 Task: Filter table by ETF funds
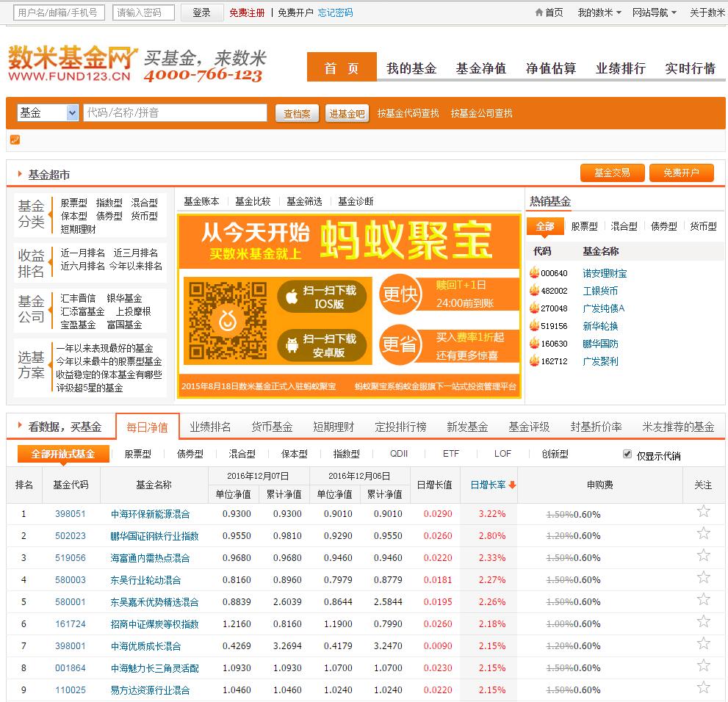[x=451, y=453]
